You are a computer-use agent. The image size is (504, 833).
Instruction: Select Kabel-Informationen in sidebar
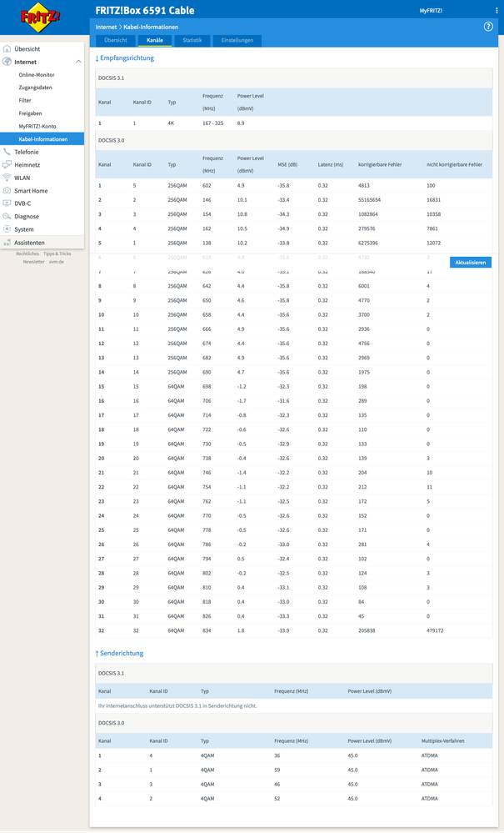pos(42,139)
